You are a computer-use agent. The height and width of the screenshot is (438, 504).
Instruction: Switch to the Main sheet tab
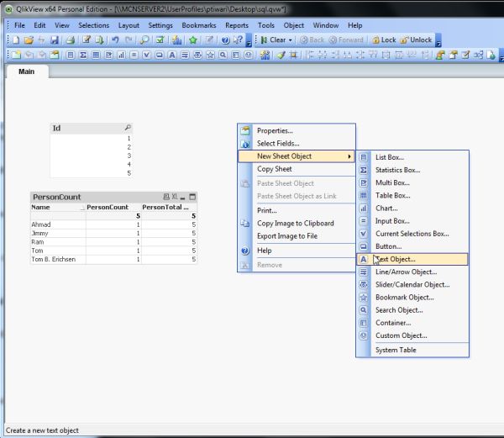coord(26,71)
